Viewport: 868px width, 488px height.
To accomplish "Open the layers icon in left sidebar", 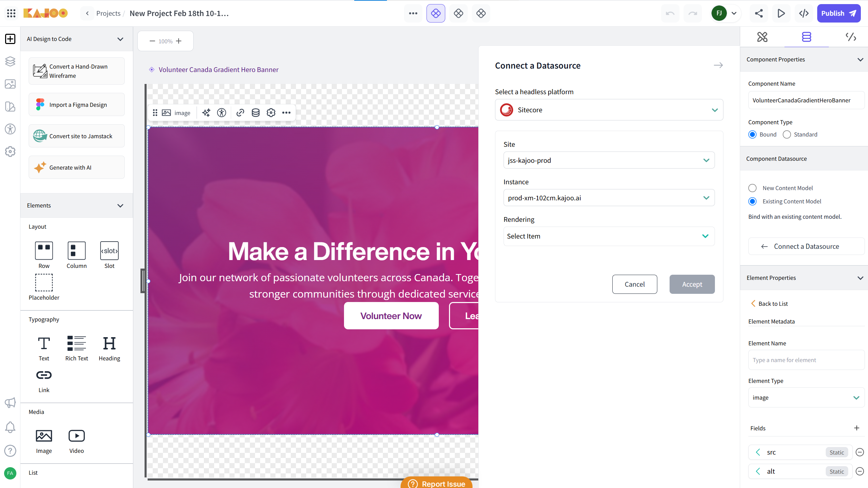I will pyautogui.click(x=10, y=61).
